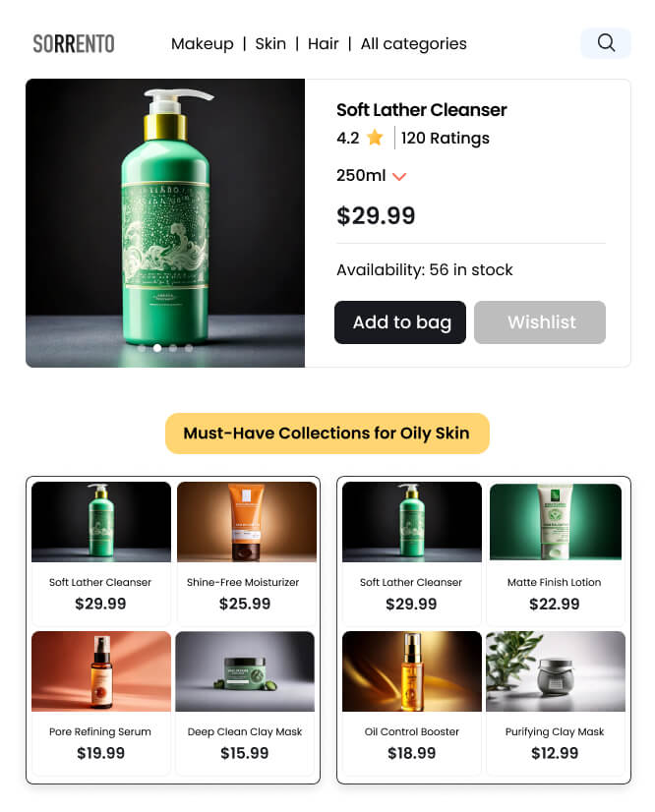The height and width of the screenshot is (812, 655).
Task: Select the Pore Refining Serum product
Action: 101,671
